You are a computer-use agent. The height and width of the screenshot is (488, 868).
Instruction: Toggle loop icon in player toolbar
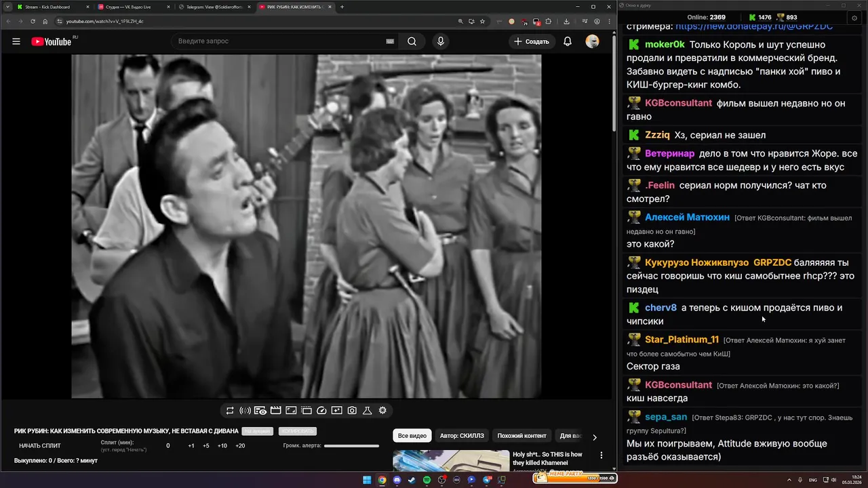pos(231,410)
